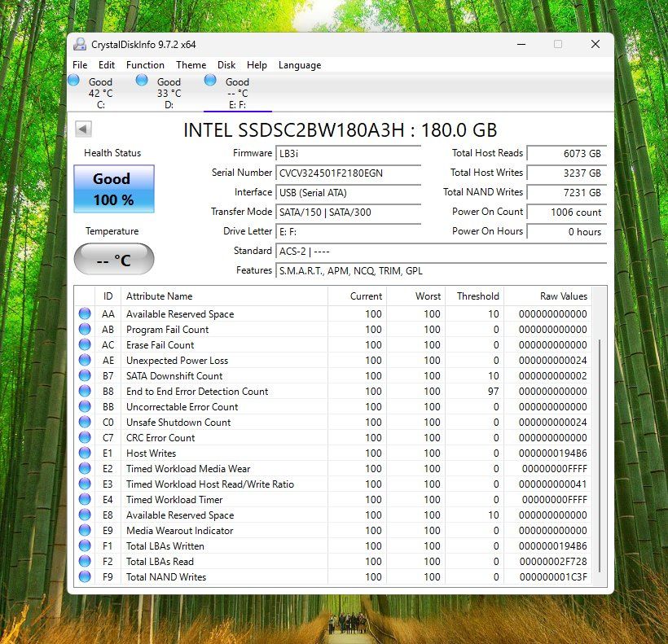The image size is (668, 644).
Task: Select raw value 0000000194B6 in Host Writes row
Action: click(552, 453)
